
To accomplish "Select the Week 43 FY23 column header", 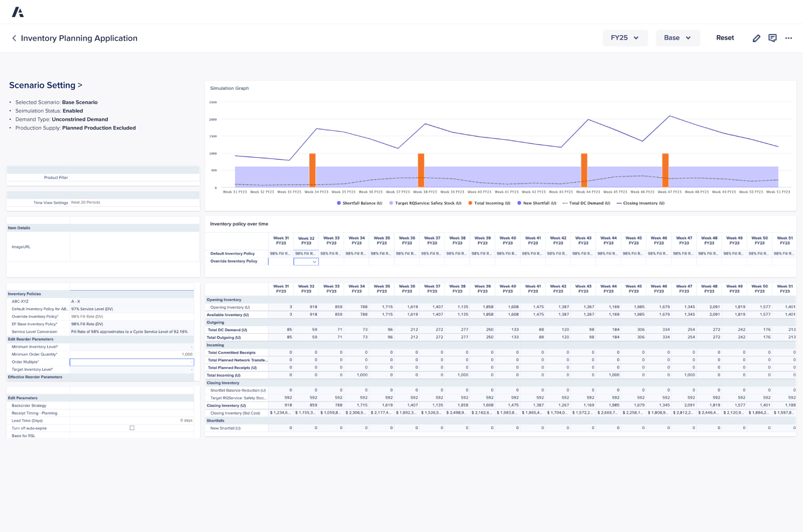I will (x=583, y=240).
